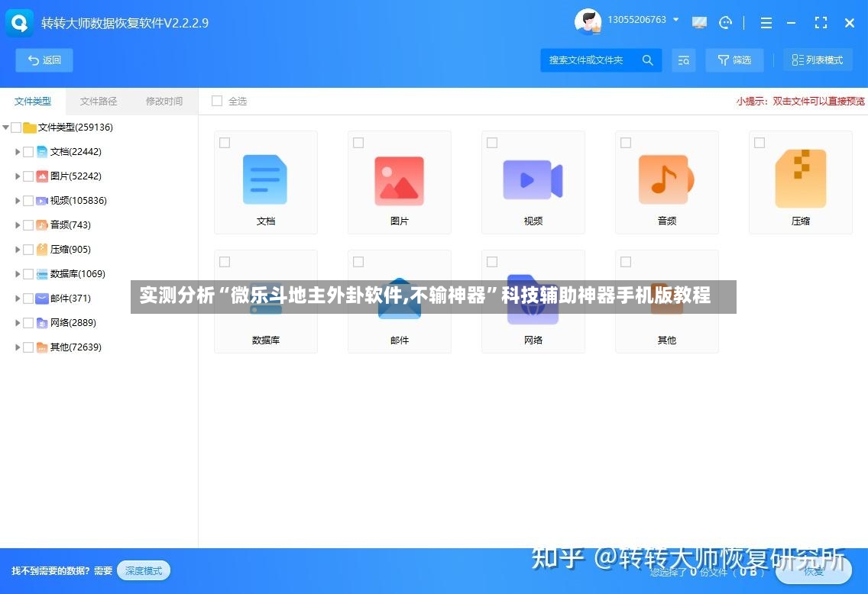Select the 文件类型 tab
The image size is (868, 594).
click(x=33, y=102)
